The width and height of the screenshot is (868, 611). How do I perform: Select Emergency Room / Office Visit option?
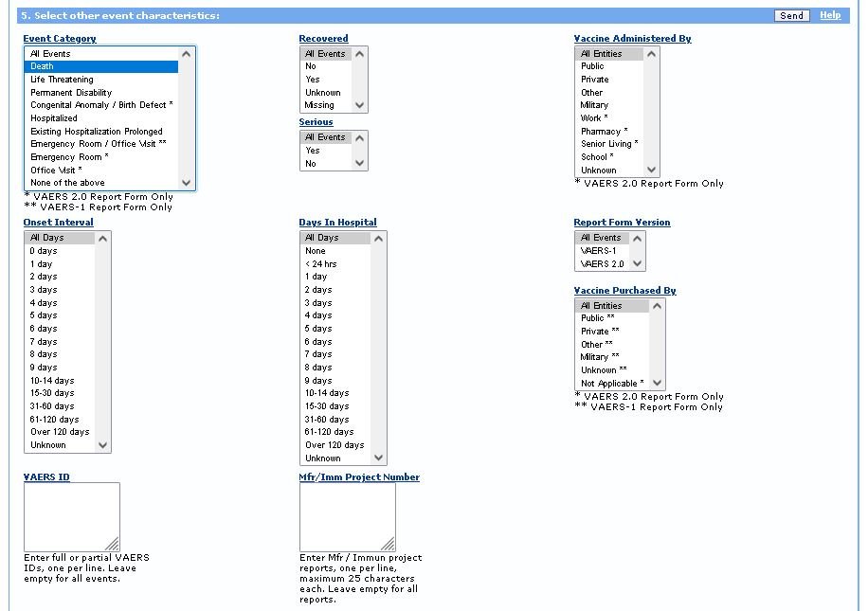tap(101, 144)
